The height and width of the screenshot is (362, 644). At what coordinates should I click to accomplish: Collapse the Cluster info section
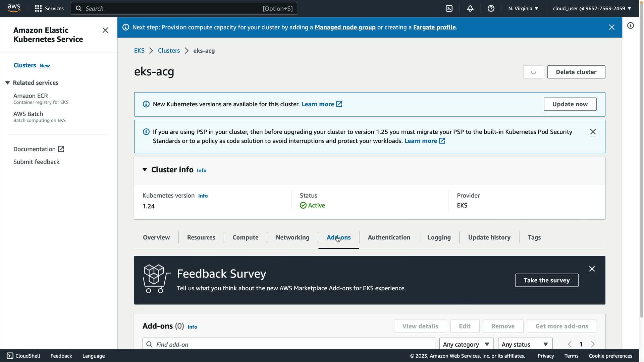[145, 170]
